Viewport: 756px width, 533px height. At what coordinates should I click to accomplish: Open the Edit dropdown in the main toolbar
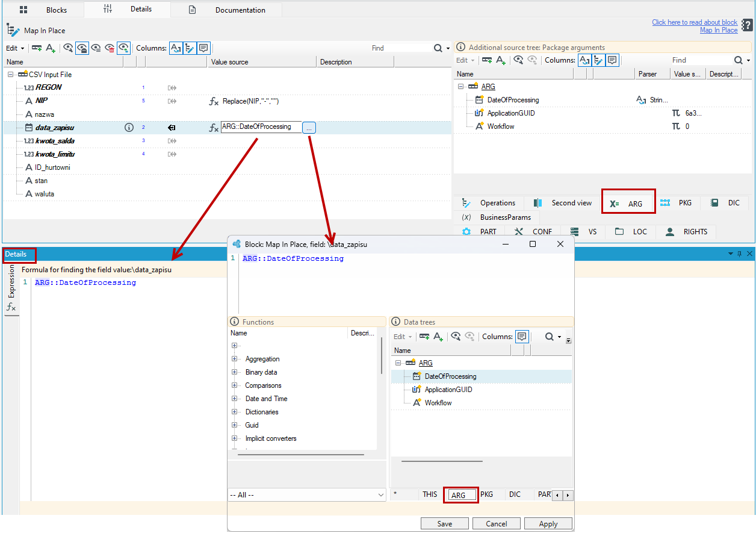point(15,48)
